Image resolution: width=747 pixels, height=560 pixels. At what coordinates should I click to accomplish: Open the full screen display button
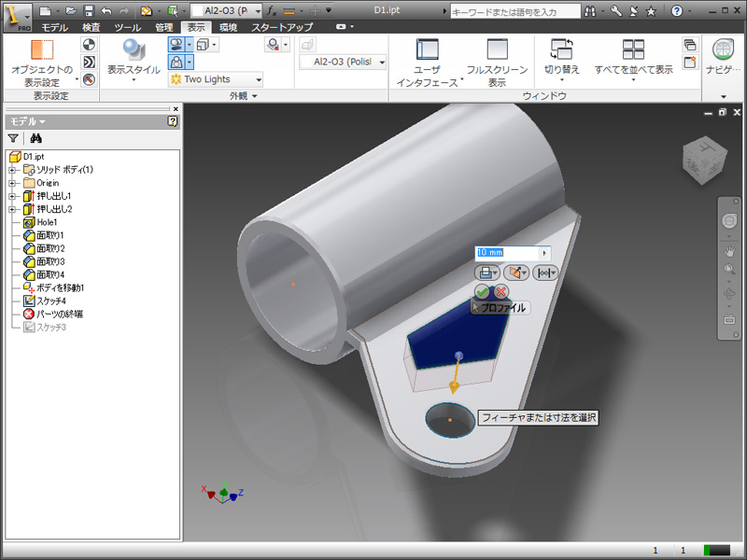pos(496,63)
